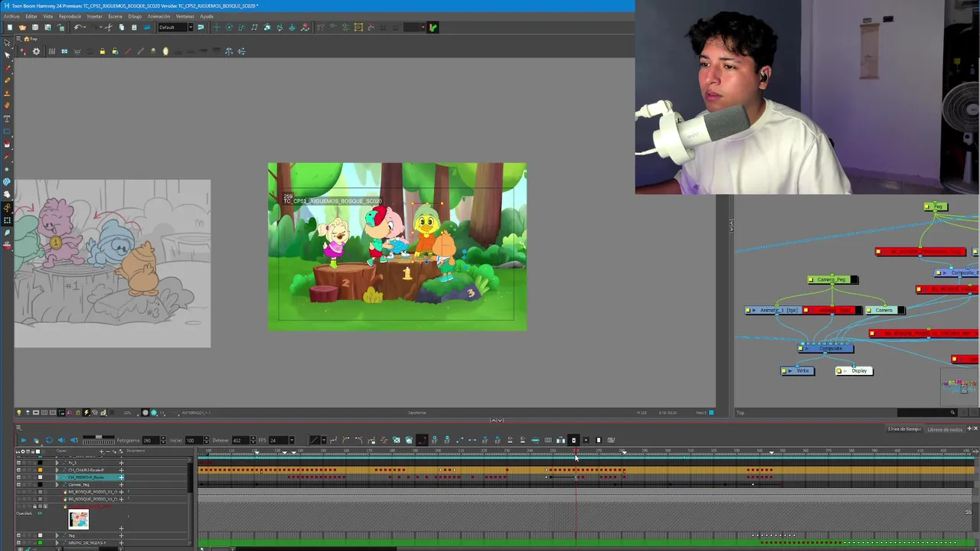Click the Node view navigator minimap

959,386
